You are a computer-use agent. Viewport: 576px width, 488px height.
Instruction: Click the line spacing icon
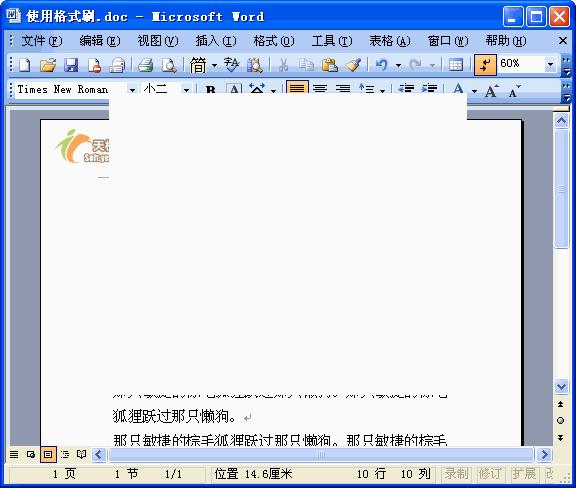[367, 89]
